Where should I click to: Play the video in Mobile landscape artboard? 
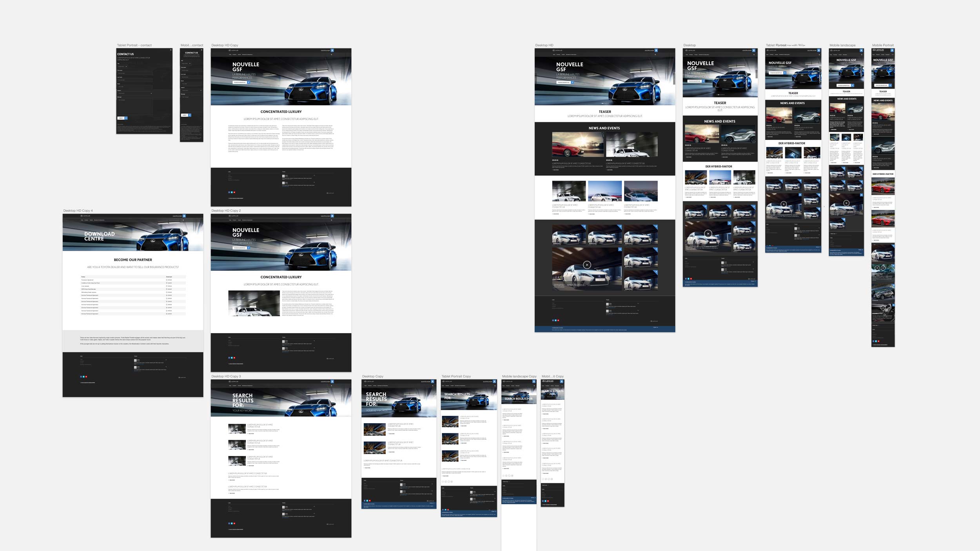pyautogui.click(x=846, y=203)
